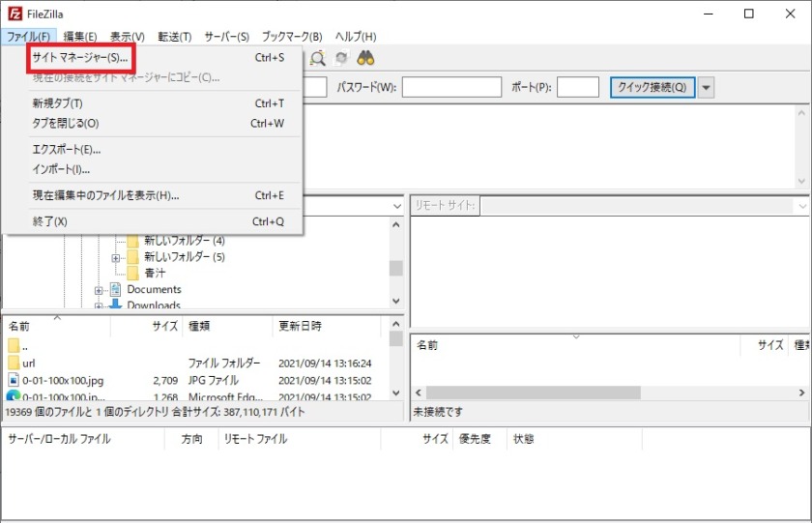The height and width of the screenshot is (523, 812).
Task: Maximize the FileZilla window
Action: coord(749,14)
